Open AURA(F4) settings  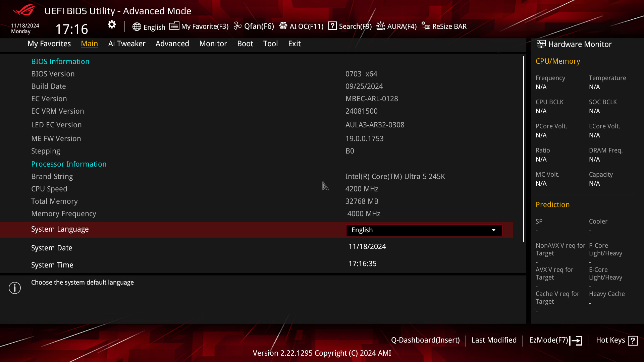[x=396, y=26]
